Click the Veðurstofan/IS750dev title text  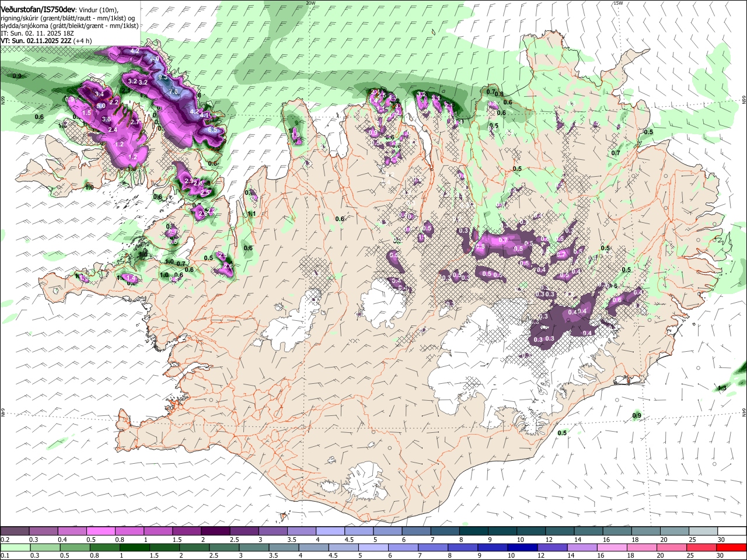[x=38, y=9]
